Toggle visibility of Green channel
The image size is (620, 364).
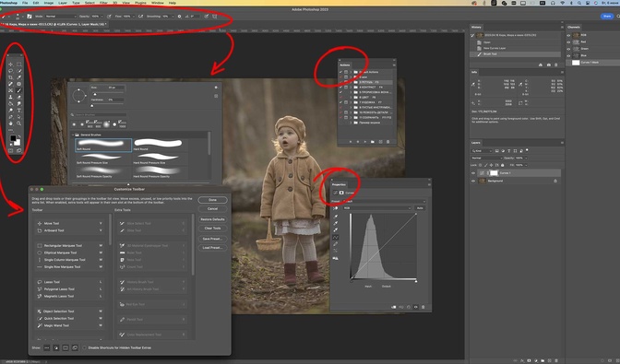click(568, 49)
